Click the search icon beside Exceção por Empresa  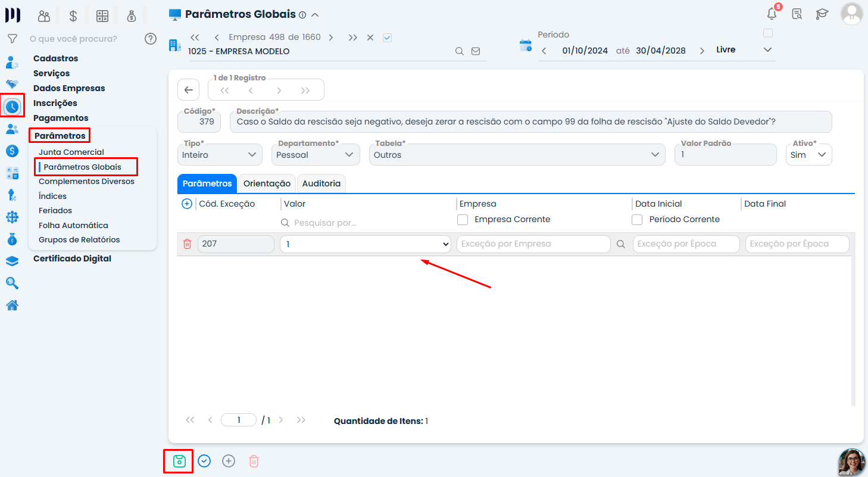tap(621, 244)
